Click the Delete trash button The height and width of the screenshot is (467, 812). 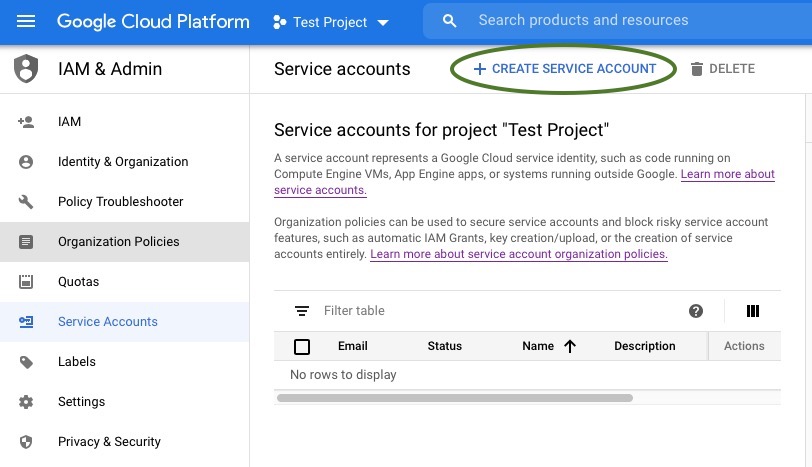coord(722,69)
